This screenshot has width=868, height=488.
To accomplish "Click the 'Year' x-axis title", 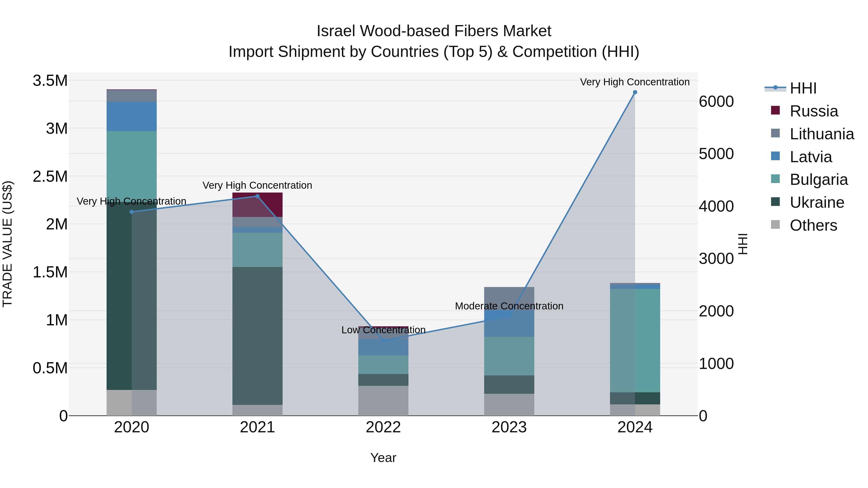I will [x=383, y=458].
